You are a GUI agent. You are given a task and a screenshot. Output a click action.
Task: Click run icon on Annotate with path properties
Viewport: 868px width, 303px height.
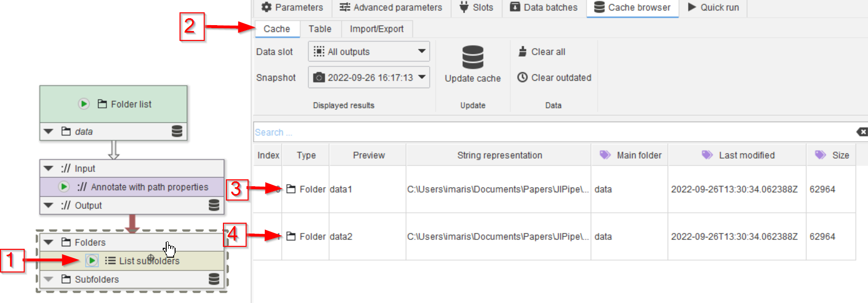coord(64,187)
